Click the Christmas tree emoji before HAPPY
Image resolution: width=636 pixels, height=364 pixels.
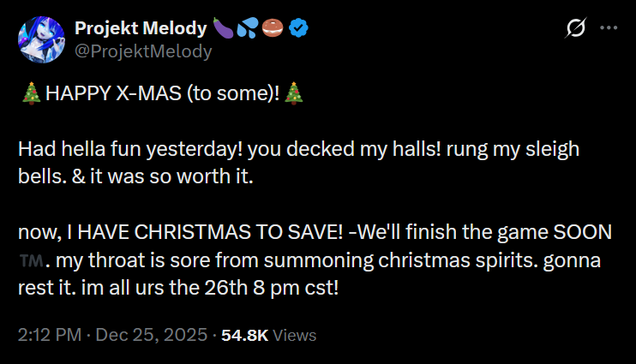pos(31,93)
